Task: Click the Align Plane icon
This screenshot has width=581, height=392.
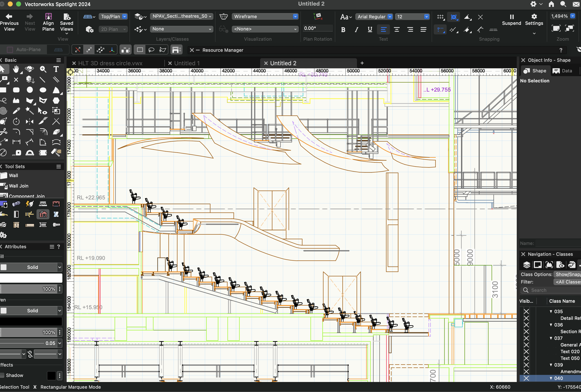Action: 48,17
